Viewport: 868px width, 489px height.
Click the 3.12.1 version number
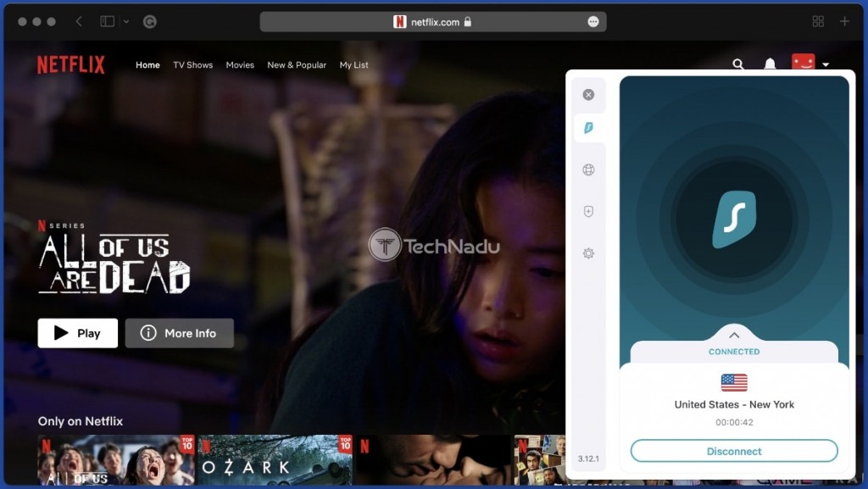pyautogui.click(x=588, y=458)
